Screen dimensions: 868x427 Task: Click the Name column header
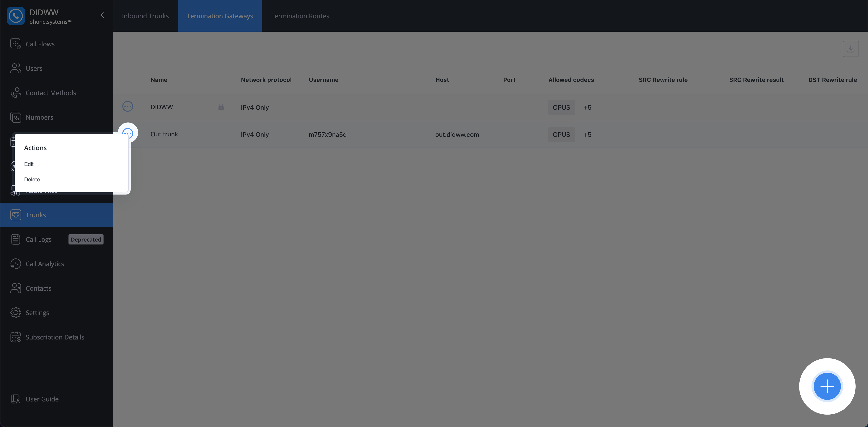159,80
